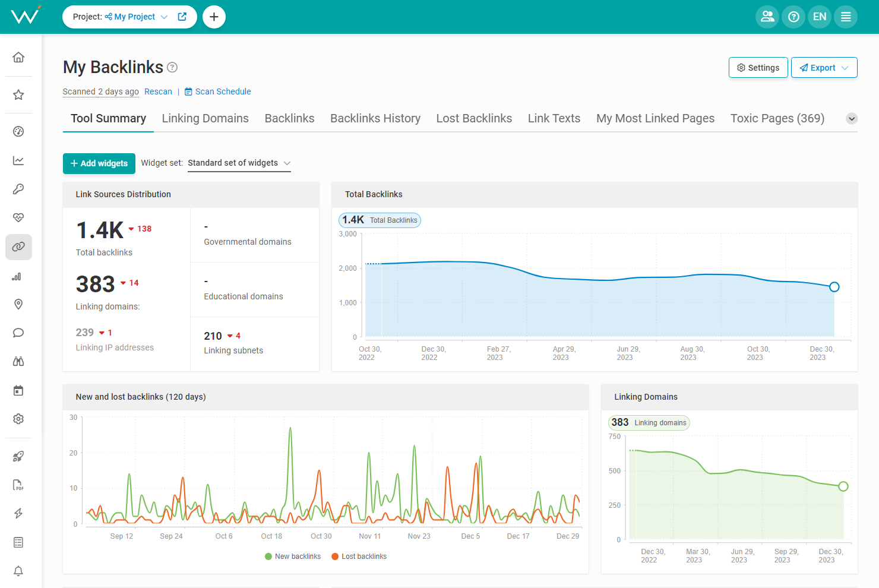The height and width of the screenshot is (588, 879).
Task: Open the PDF reports icon in sidebar
Action: tap(18, 485)
